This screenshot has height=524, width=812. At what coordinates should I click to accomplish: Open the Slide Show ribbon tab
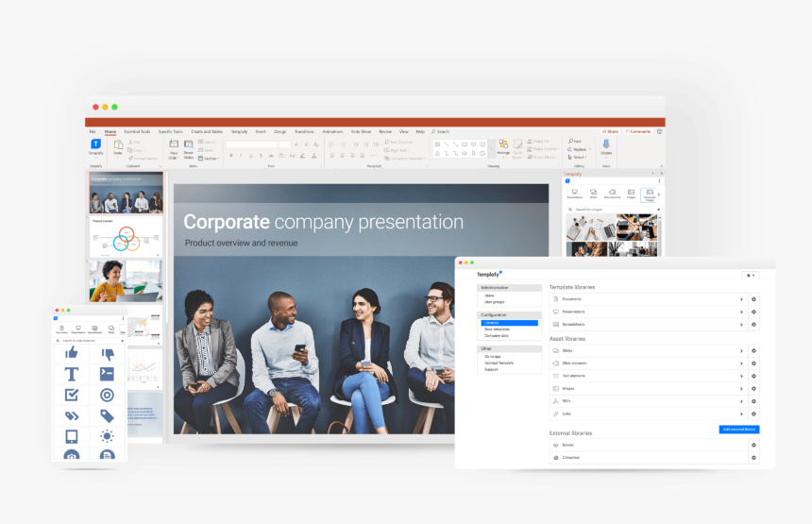coord(361,131)
